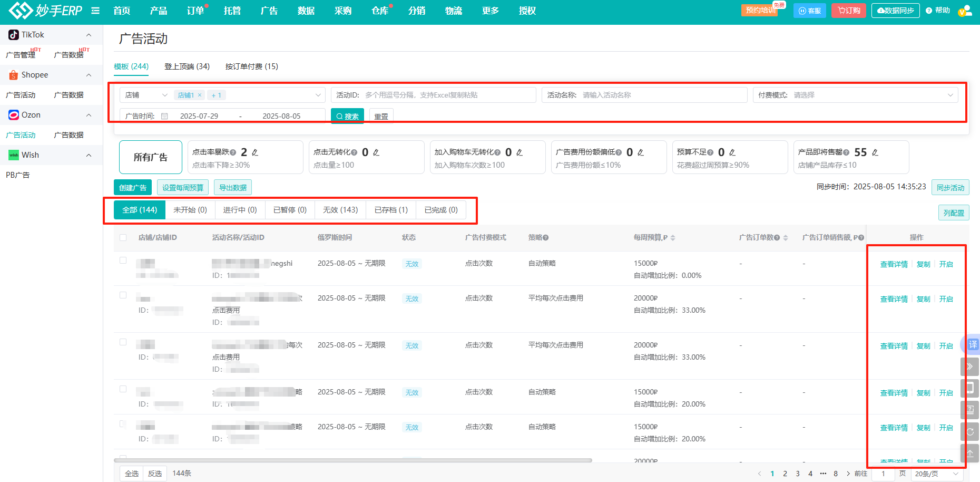Click the floating refresh icon on the right

click(x=970, y=431)
